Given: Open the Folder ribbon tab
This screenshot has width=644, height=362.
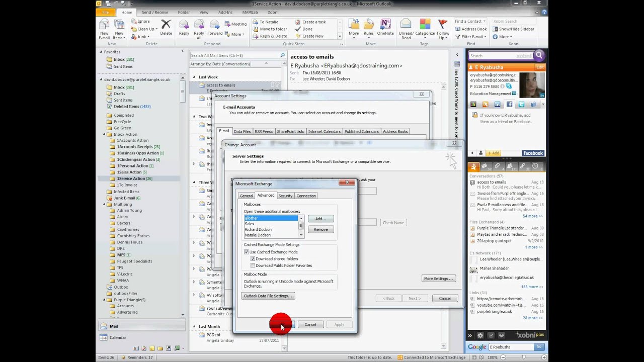Looking at the screenshot, I should pos(184,12).
